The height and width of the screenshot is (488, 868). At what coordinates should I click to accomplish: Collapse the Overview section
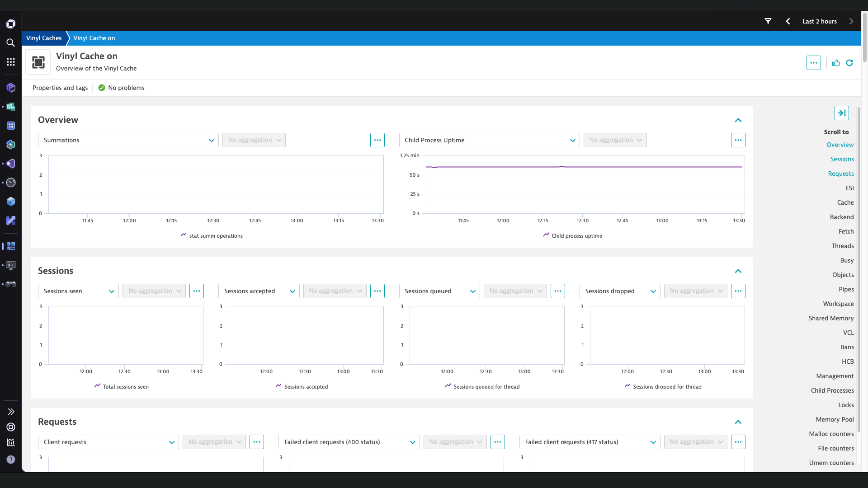(738, 120)
